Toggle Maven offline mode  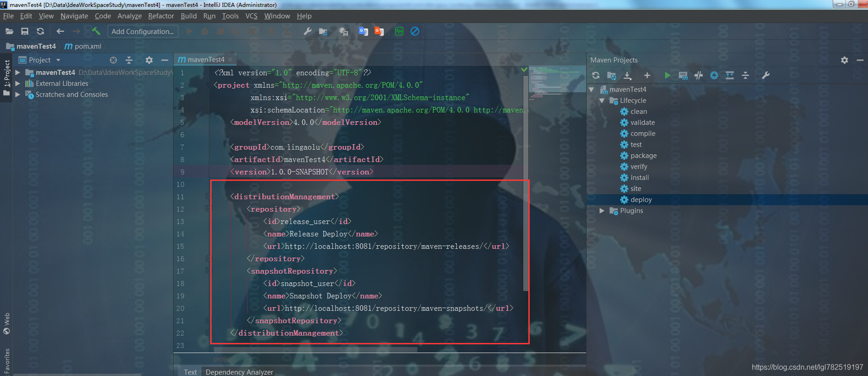click(699, 75)
